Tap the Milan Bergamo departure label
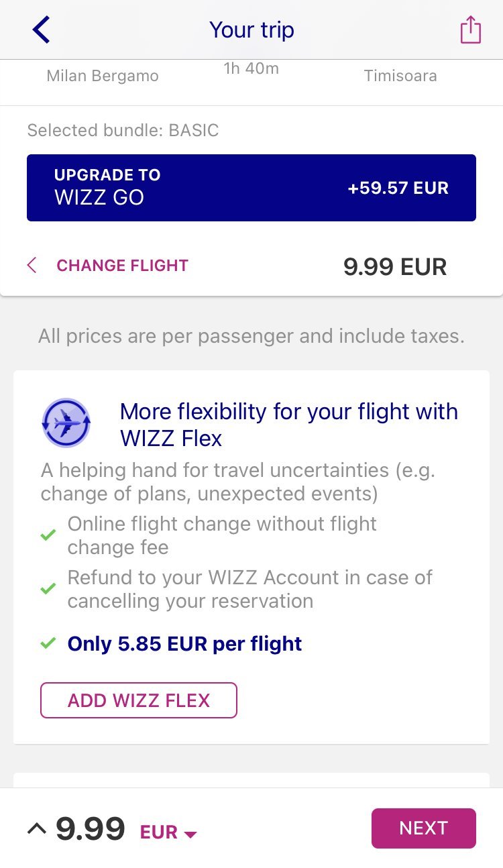Image resolution: width=503 pixels, height=868 pixels. click(x=103, y=76)
